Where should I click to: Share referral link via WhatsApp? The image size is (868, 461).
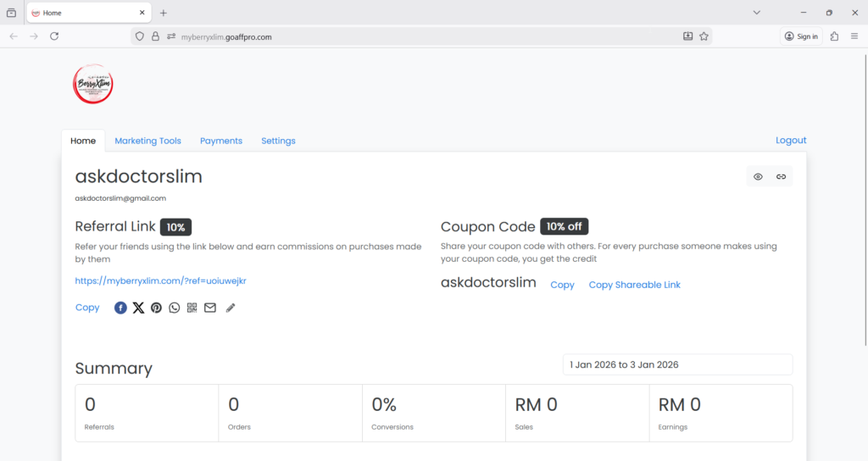tap(174, 308)
